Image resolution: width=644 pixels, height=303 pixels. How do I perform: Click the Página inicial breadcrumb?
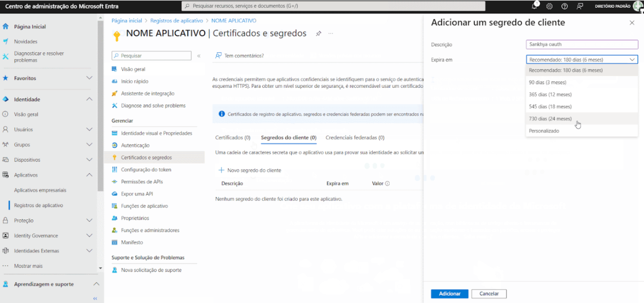127,21
